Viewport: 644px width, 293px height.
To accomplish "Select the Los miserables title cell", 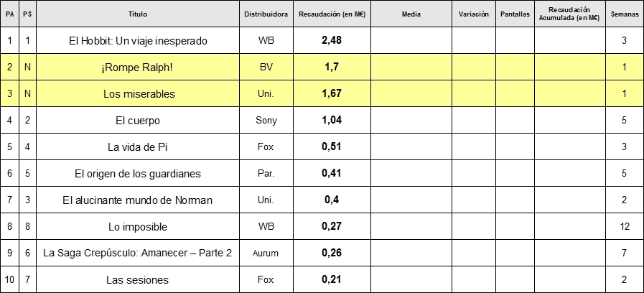I will (138, 93).
